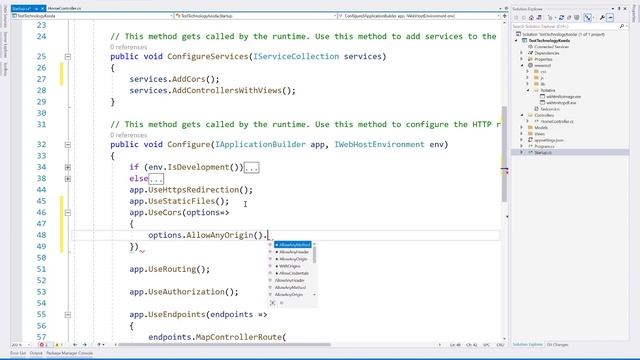640x360 pixels.
Task: Click the Refresh icon in Solution Explorer toolbar
Action: (x=561, y=18)
